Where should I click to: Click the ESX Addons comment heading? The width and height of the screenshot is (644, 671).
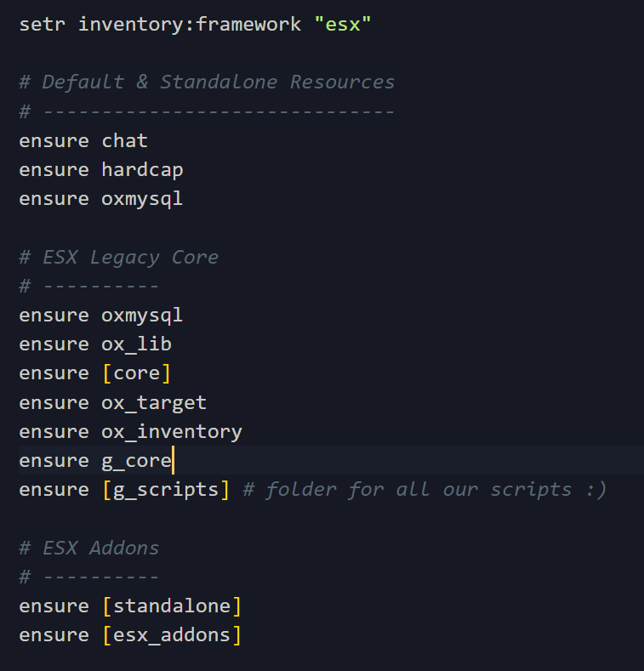click(x=89, y=548)
